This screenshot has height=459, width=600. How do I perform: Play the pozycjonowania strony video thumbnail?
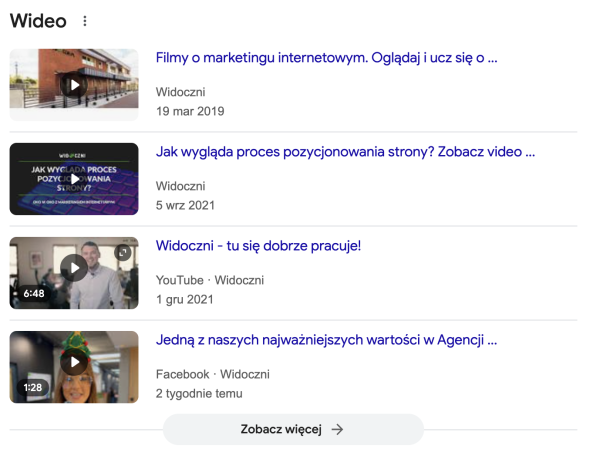pos(74,179)
